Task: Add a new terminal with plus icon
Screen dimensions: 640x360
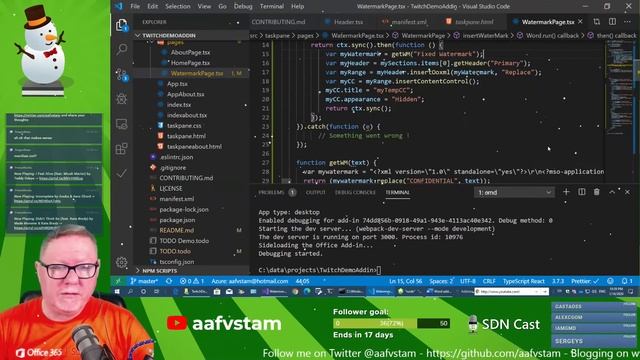Action: coord(566,192)
